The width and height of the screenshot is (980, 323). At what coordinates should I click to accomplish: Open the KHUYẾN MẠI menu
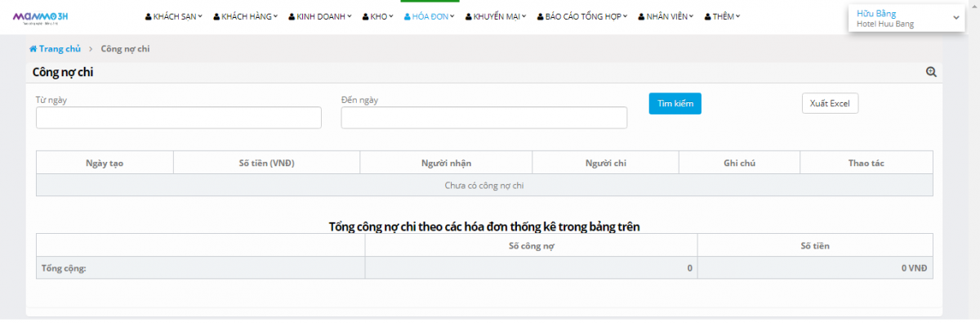pyautogui.click(x=495, y=16)
